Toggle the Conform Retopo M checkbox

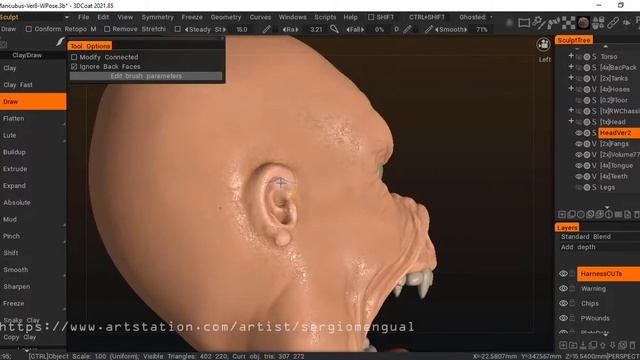(x=29, y=29)
